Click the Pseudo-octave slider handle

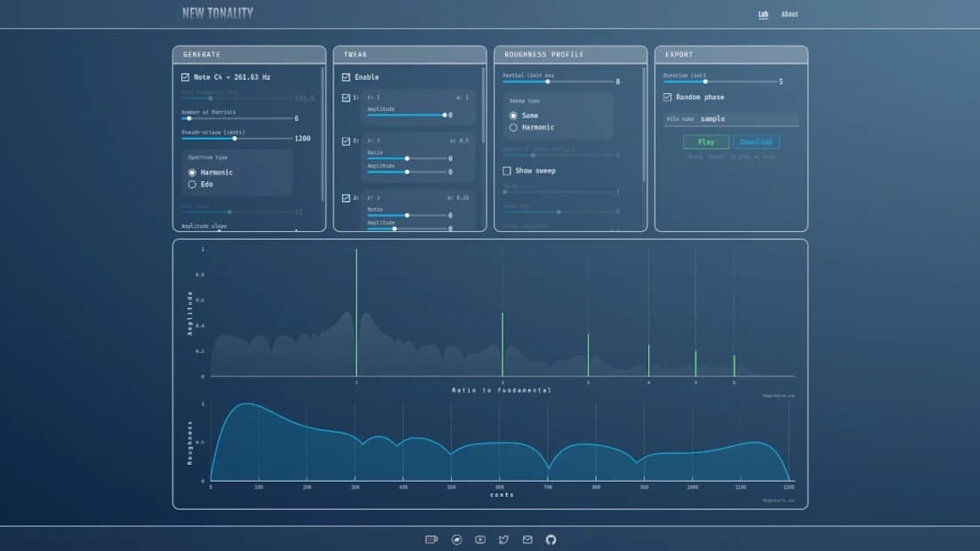(x=235, y=139)
